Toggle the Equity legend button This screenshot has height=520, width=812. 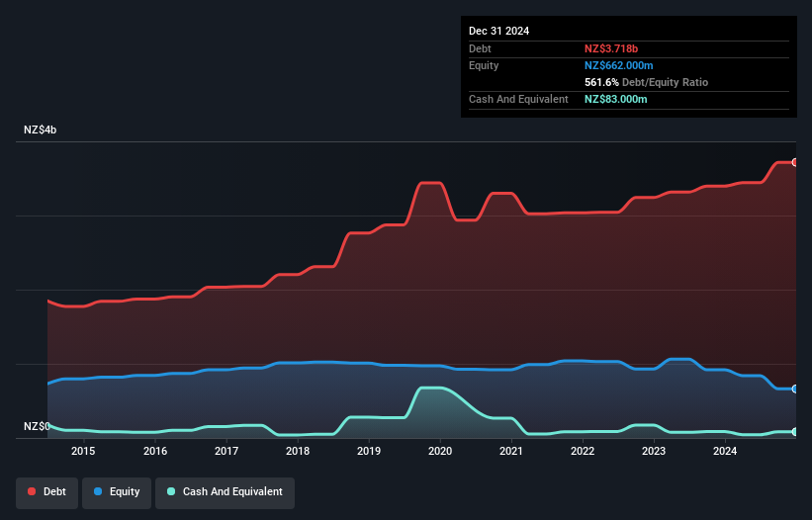click(x=117, y=492)
